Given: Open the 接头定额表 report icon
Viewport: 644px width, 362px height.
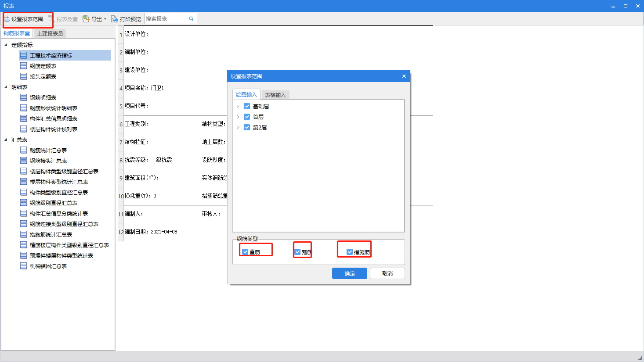Looking at the screenshot, I should tap(24, 76).
